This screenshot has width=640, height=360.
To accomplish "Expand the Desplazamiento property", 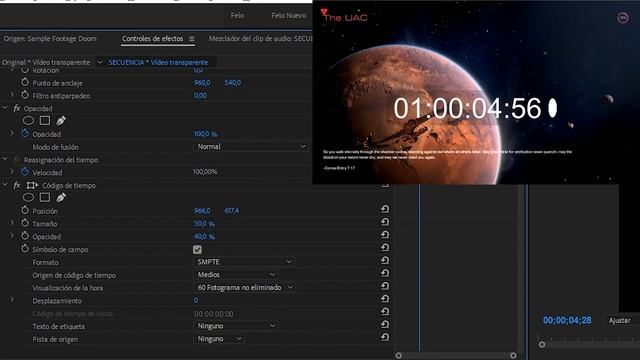I will tap(12, 300).
